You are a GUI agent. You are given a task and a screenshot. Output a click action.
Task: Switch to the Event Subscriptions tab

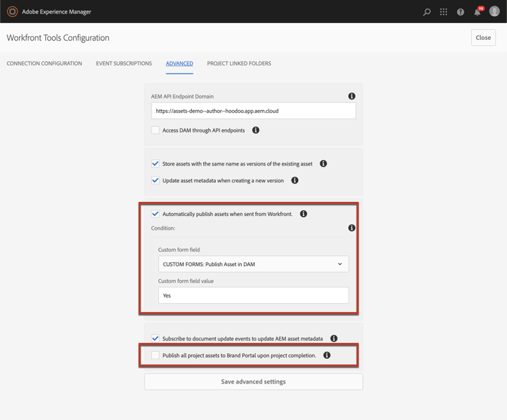pyautogui.click(x=124, y=63)
